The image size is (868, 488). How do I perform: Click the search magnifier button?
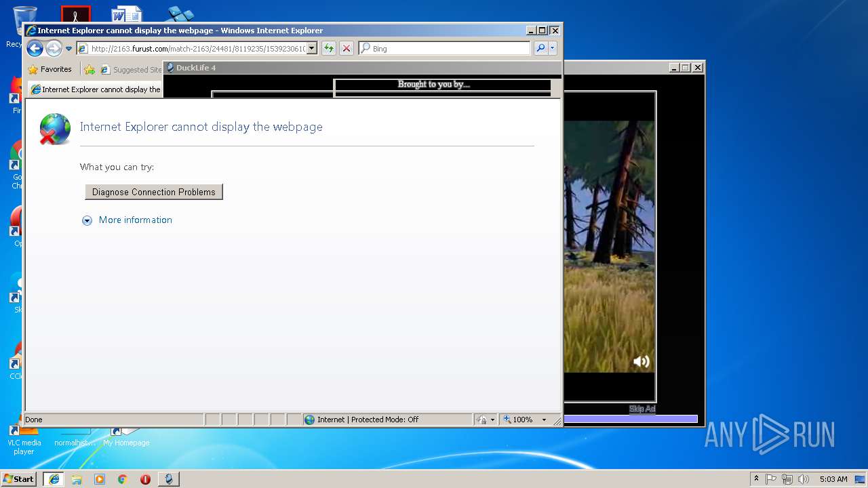pyautogui.click(x=540, y=48)
